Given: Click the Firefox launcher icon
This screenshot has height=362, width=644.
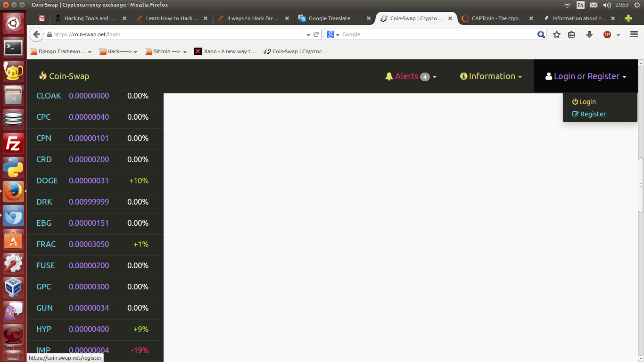Looking at the screenshot, I should (x=13, y=192).
